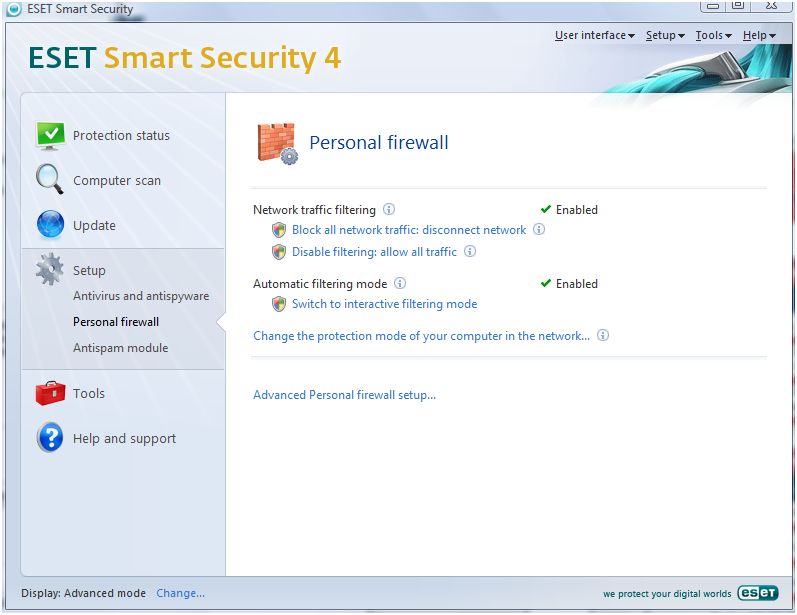Click the Protection status checkmark monitor icon

50,135
